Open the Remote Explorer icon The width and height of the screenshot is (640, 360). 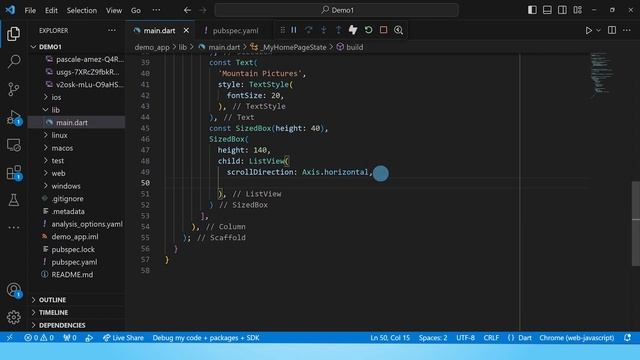[13, 145]
